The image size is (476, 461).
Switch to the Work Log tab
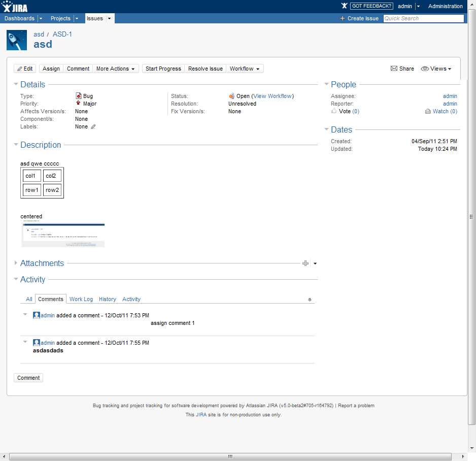[81, 299]
